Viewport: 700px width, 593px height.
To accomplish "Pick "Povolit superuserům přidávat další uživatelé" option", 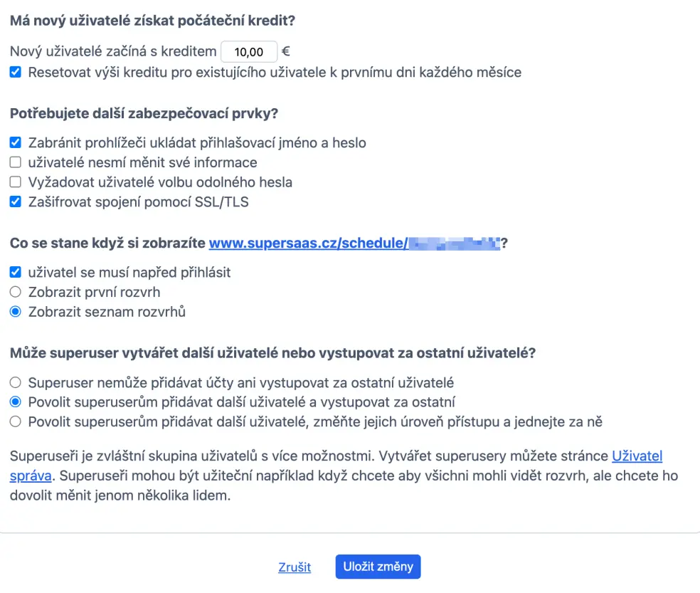I will click(x=15, y=402).
